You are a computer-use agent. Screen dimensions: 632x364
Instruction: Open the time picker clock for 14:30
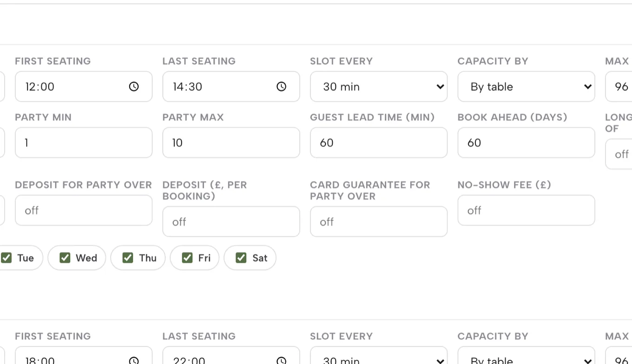tap(282, 86)
